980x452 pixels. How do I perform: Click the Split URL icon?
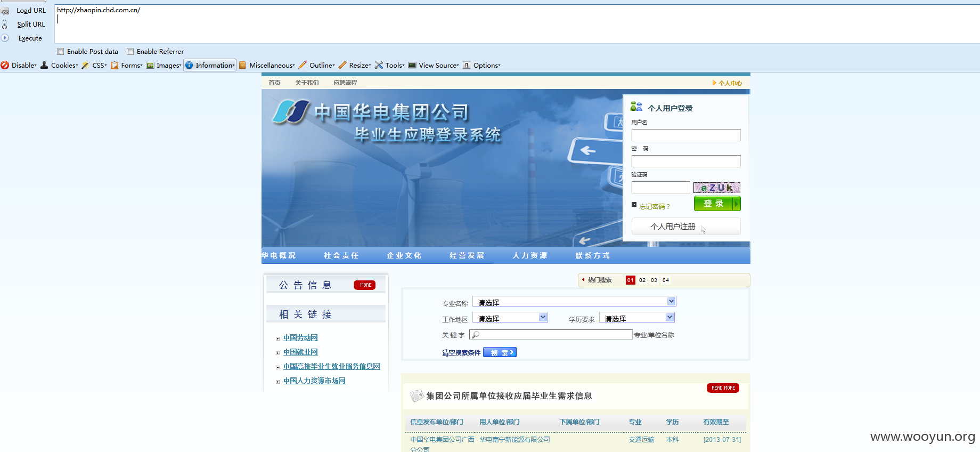(5, 24)
